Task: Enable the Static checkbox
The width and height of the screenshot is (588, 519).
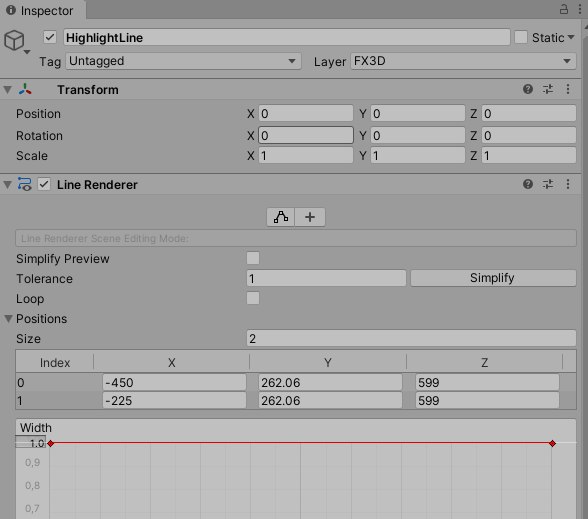Action: [521, 37]
